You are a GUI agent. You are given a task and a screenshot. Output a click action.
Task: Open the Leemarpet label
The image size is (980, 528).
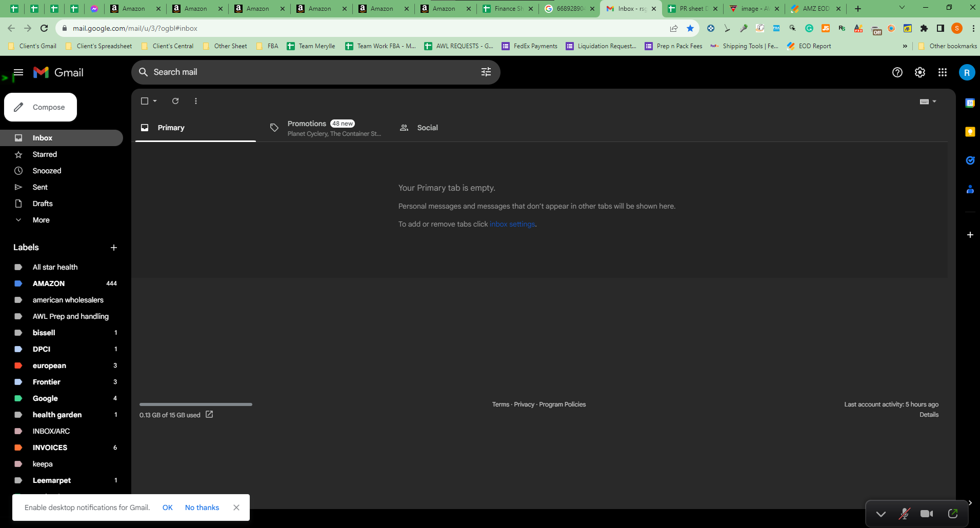pos(62,480)
